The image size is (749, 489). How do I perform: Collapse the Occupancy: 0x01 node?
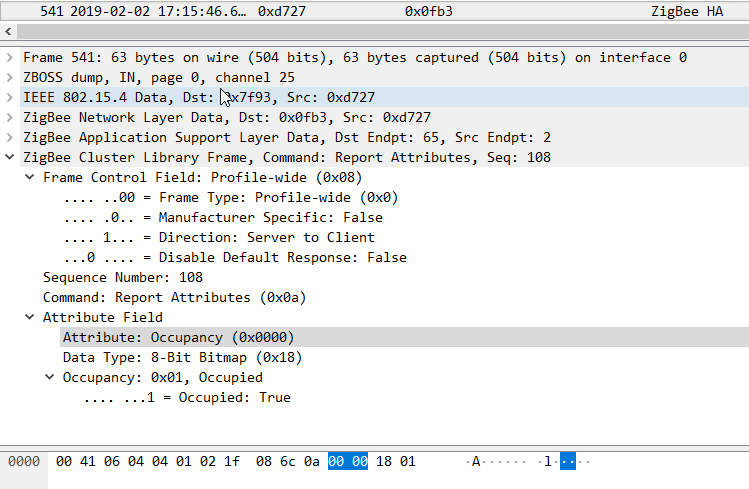click(x=49, y=377)
